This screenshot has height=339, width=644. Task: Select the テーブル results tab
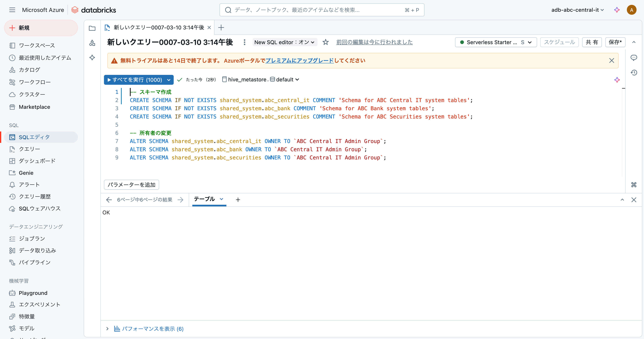coord(204,199)
